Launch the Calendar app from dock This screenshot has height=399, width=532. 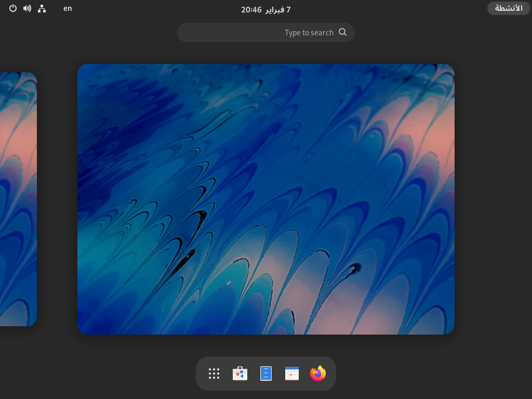[x=292, y=374]
